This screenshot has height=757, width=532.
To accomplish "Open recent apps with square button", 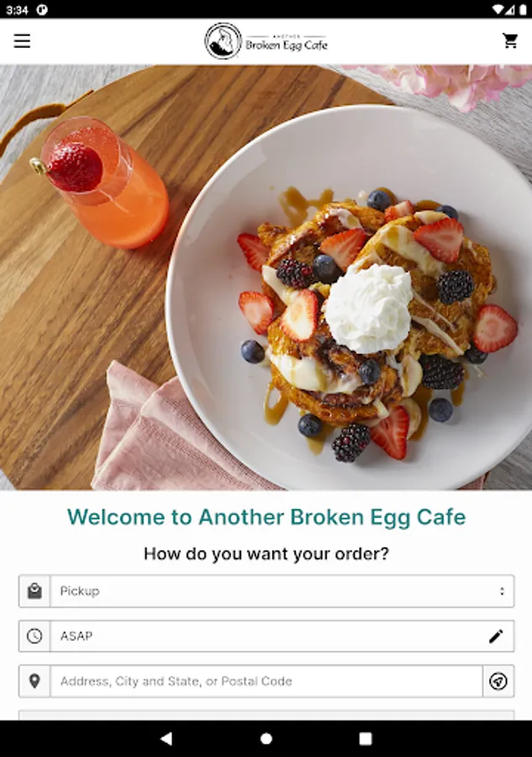I will (x=366, y=738).
